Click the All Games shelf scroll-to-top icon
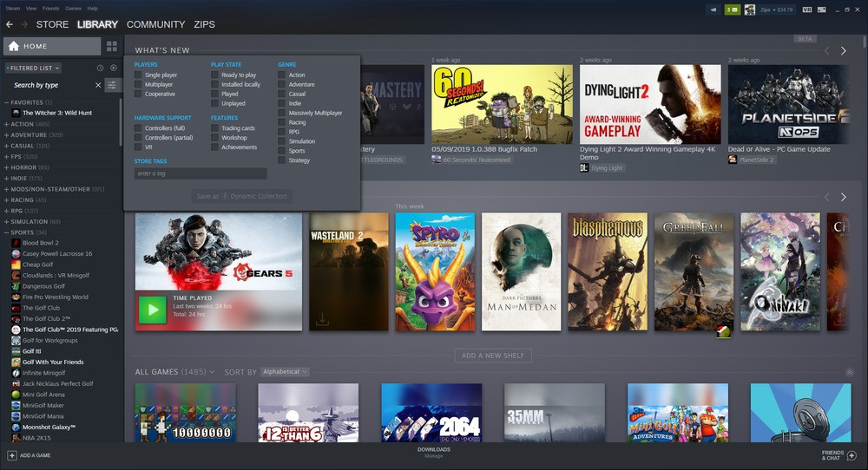This screenshot has height=470, width=868. [x=849, y=373]
